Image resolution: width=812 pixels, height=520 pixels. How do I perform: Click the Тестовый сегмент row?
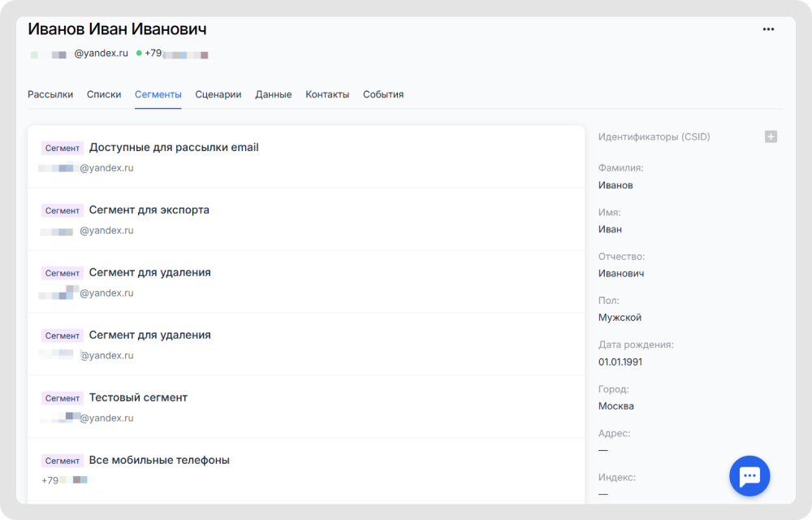coord(138,398)
